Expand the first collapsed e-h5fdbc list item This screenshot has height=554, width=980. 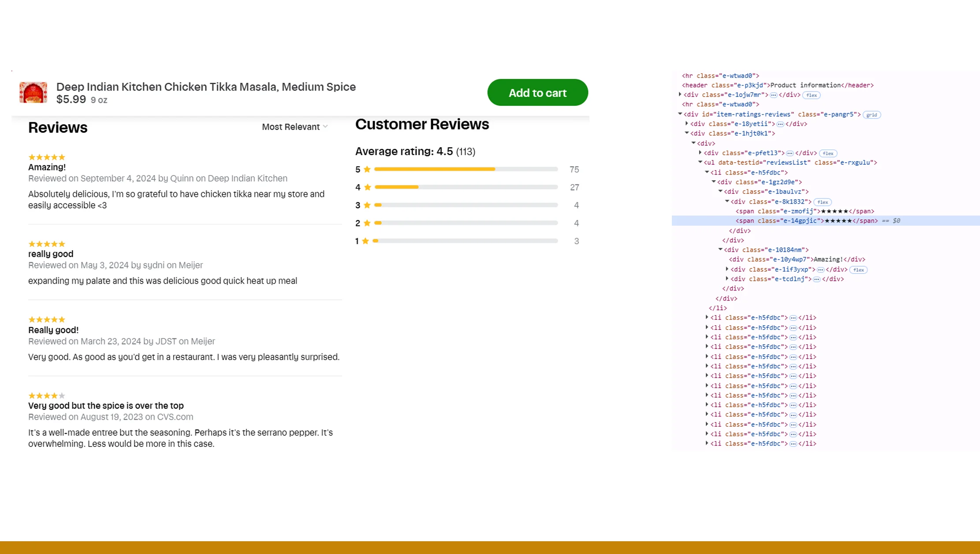tap(706, 317)
